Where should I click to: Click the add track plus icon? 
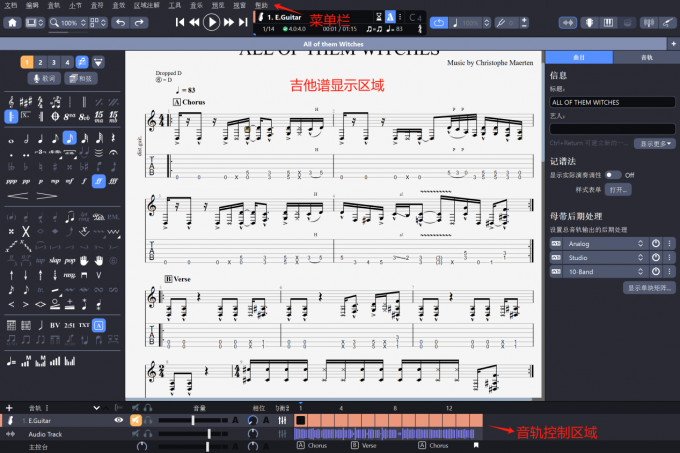click(9, 408)
